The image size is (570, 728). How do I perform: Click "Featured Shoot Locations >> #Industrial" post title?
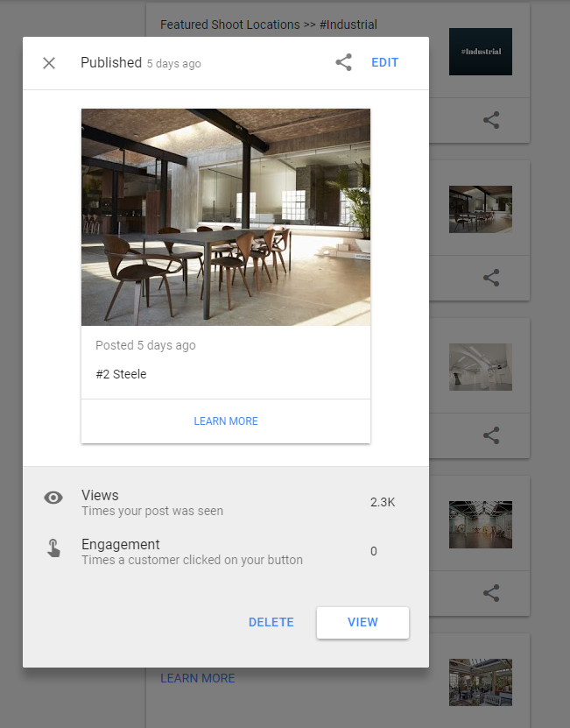pos(269,25)
